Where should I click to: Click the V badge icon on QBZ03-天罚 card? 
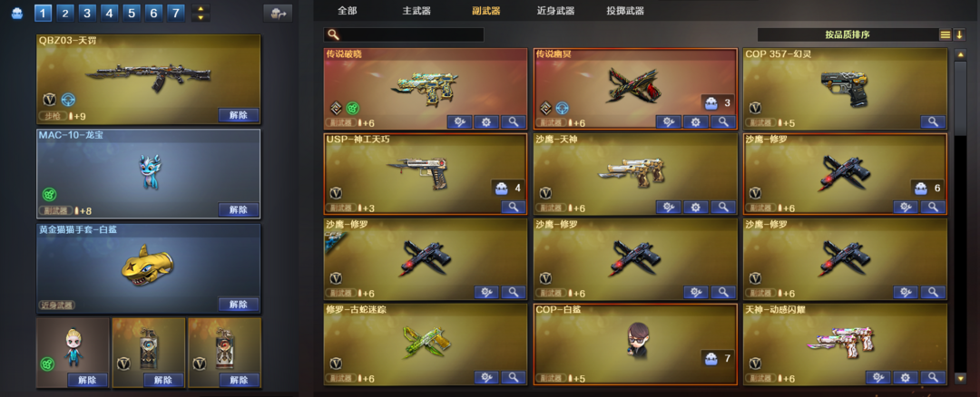(x=49, y=100)
